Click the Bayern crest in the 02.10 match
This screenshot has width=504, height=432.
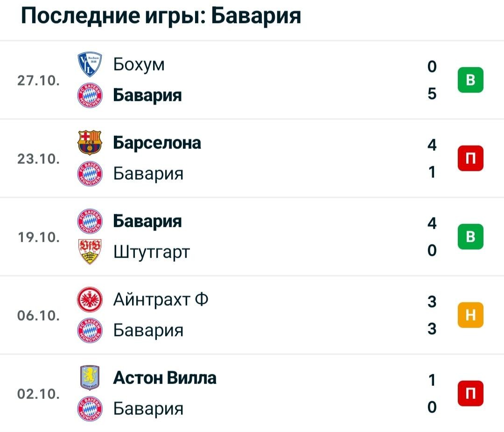click(x=90, y=409)
